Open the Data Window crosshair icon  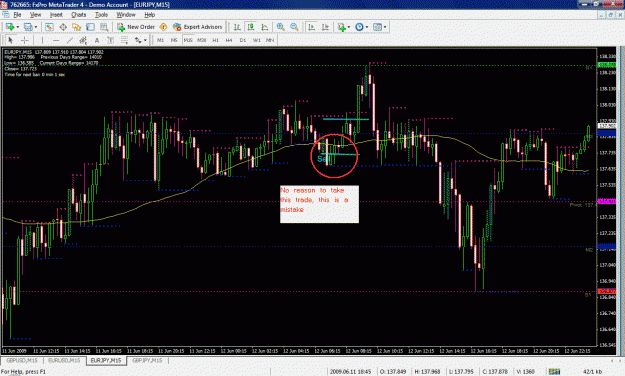[x=63, y=27]
